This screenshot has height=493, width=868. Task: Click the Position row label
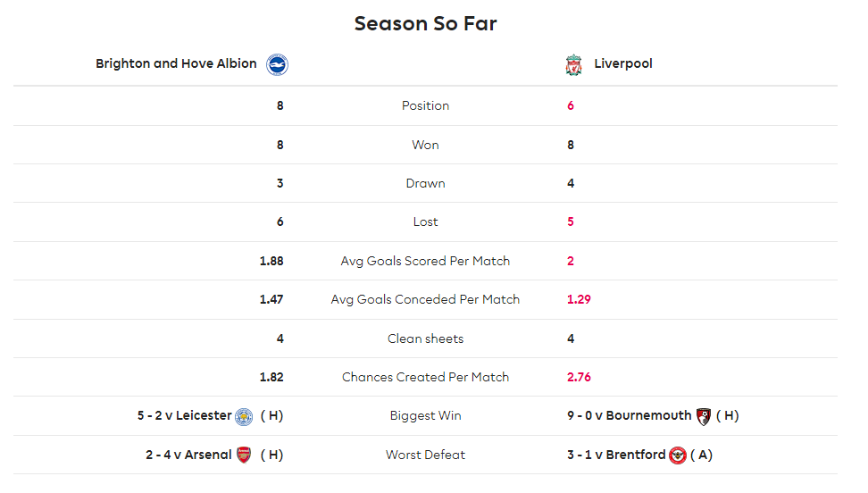tap(425, 105)
